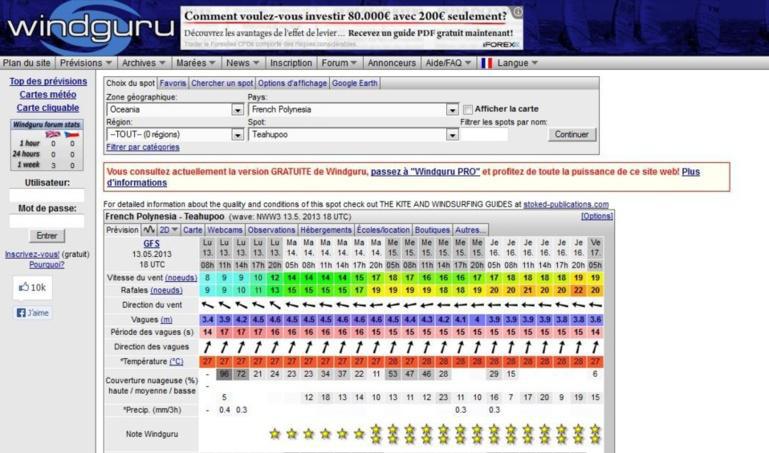
Task: Open the Webcams tab
Action: pos(225,229)
